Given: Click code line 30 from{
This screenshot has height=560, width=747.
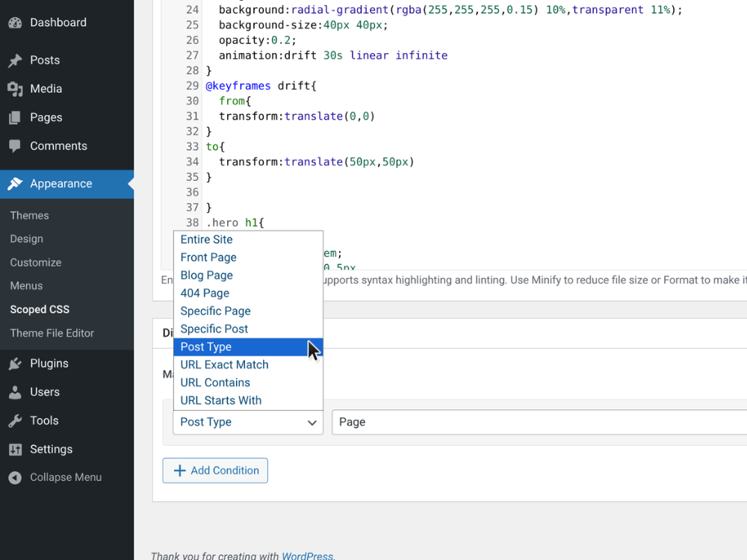Looking at the screenshot, I should (x=235, y=101).
